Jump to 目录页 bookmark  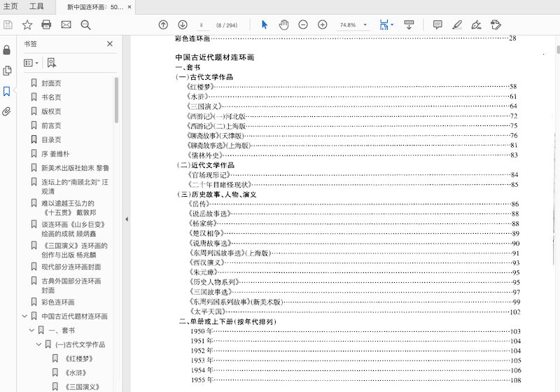[x=51, y=139]
